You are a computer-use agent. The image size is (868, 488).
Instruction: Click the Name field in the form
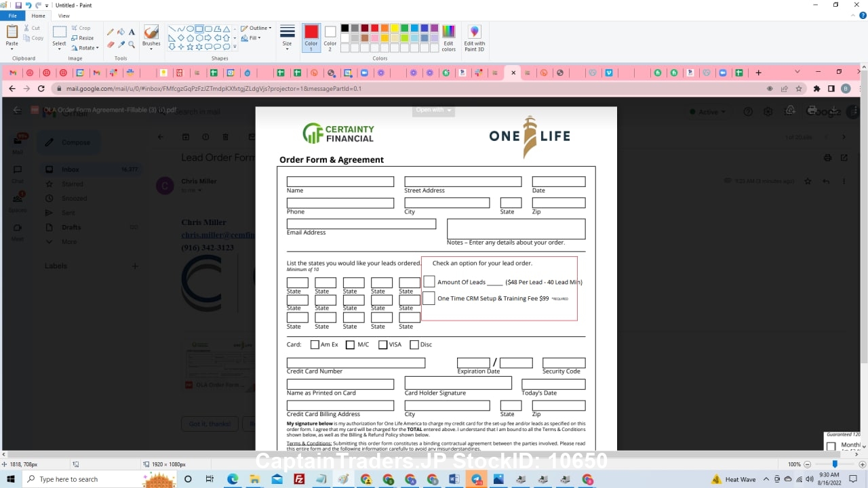(x=340, y=182)
